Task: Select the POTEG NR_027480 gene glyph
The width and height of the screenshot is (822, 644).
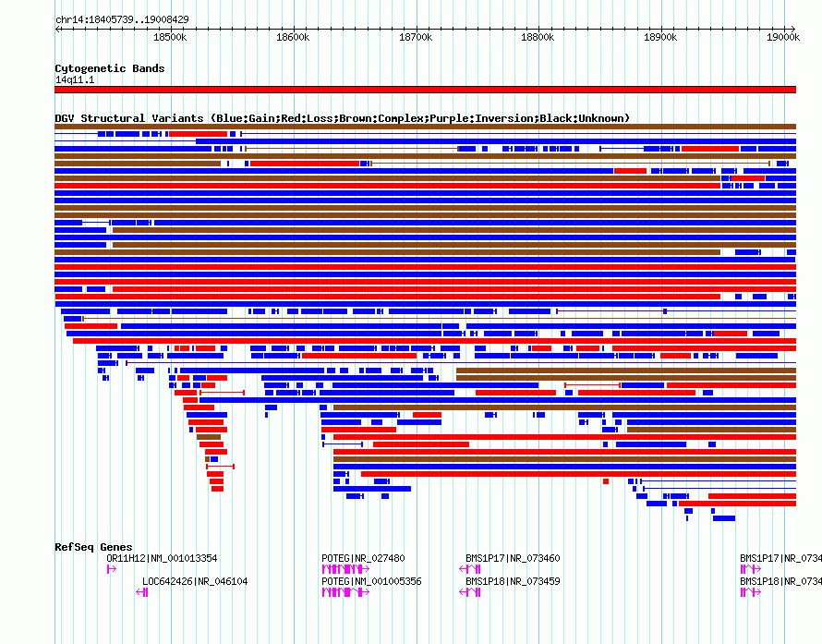Action: (345, 569)
